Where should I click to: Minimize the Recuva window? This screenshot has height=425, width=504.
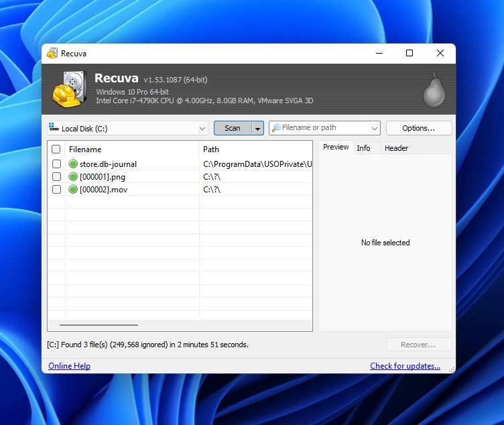click(x=379, y=54)
